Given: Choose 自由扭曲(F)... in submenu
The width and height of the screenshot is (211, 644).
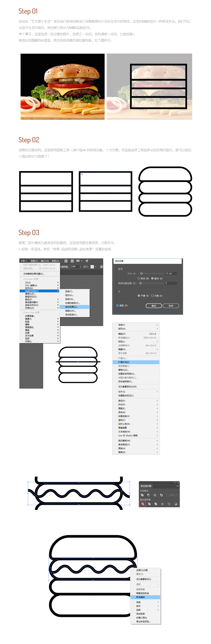Looking at the screenshot, I should [x=74, y=315].
